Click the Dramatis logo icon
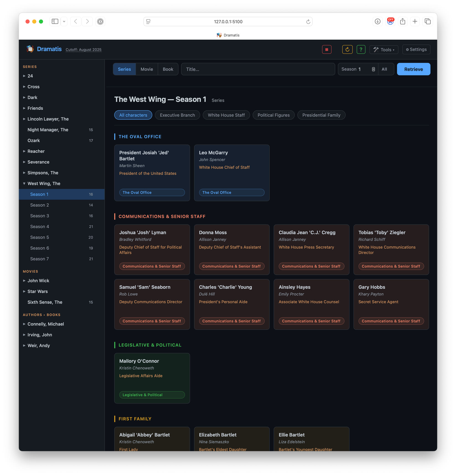 click(30, 49)
